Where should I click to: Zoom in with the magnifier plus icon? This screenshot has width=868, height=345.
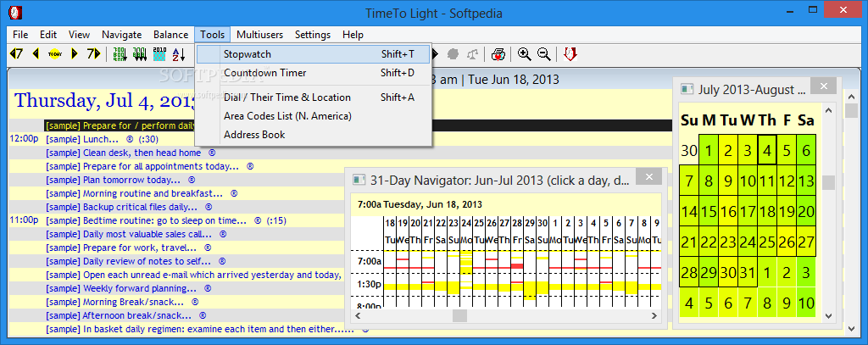pyautogui.click(x=524, y=53)
